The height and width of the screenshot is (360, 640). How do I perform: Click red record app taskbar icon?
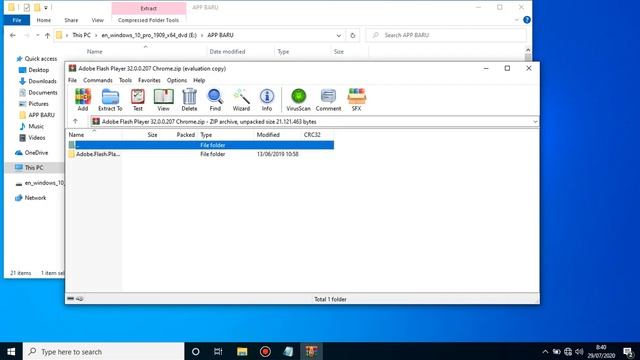[x=265, y=351]
